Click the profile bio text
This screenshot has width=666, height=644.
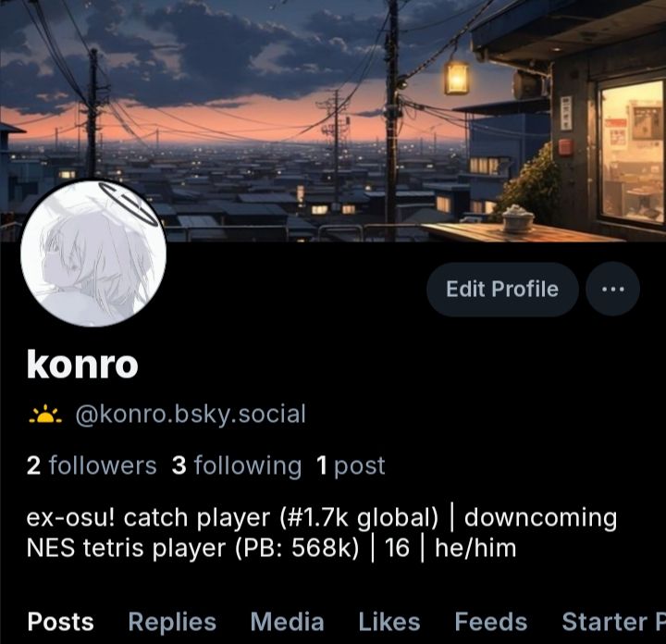pyautogui.click(x=322, y=533)
